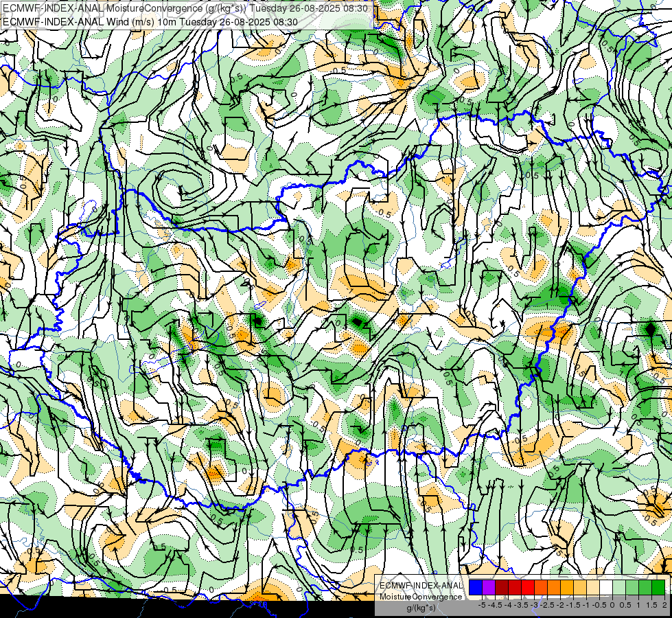Select the white legend swatch before 0
Viewport: 672px width, 618px height.
pos(606,587)
